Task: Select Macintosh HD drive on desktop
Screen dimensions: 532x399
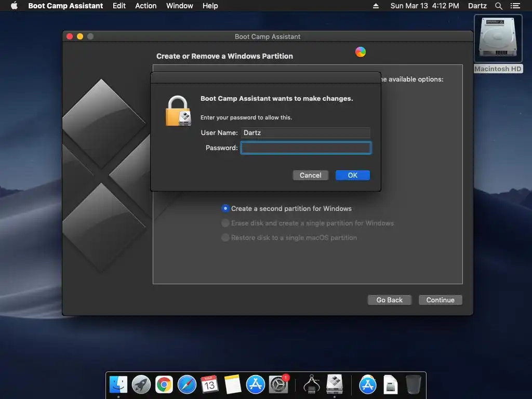Action: coord(498,44)
